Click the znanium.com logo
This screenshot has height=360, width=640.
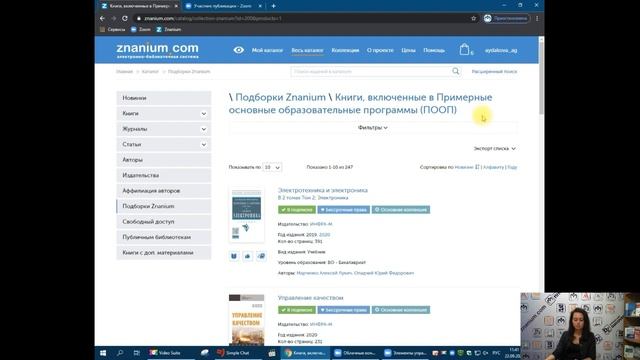coord(158,50)
